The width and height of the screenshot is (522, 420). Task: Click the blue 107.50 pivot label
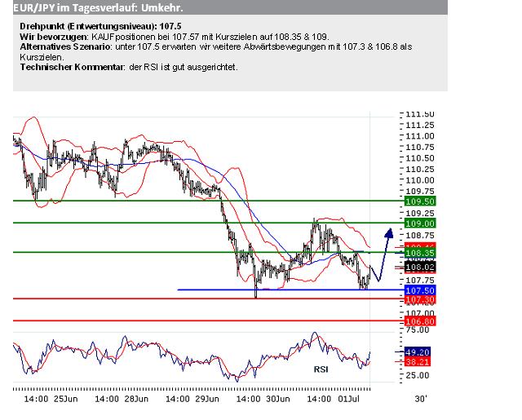[x=420, y=290]
